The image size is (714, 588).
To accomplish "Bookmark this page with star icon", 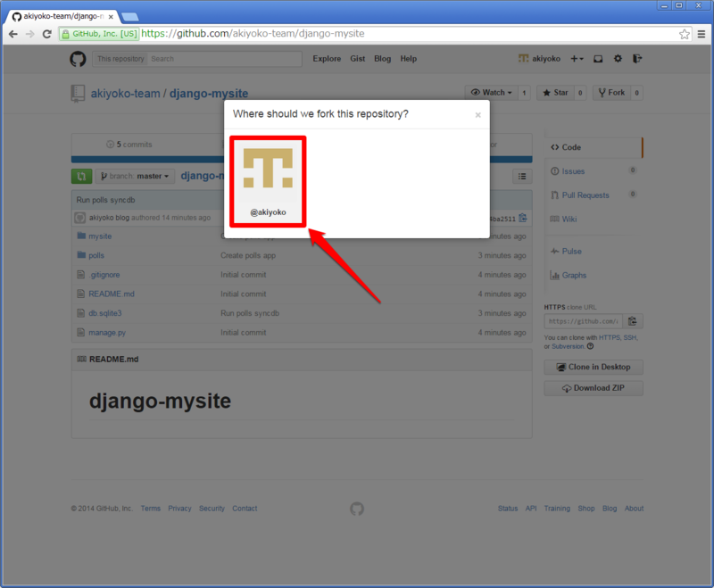I will pyautogui.click(x=684, y=34).
